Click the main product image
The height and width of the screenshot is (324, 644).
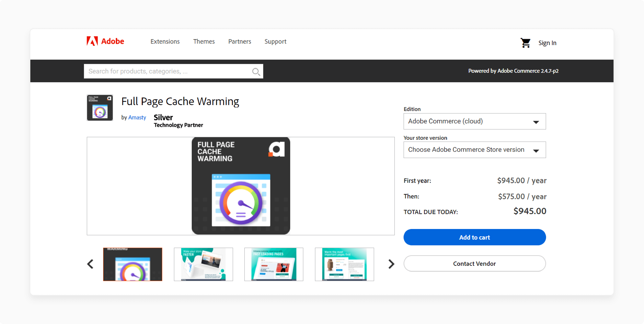click(241, 186)
